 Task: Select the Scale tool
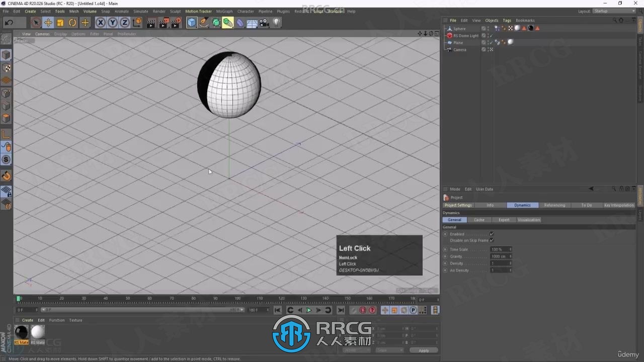(x=60, y=22)
